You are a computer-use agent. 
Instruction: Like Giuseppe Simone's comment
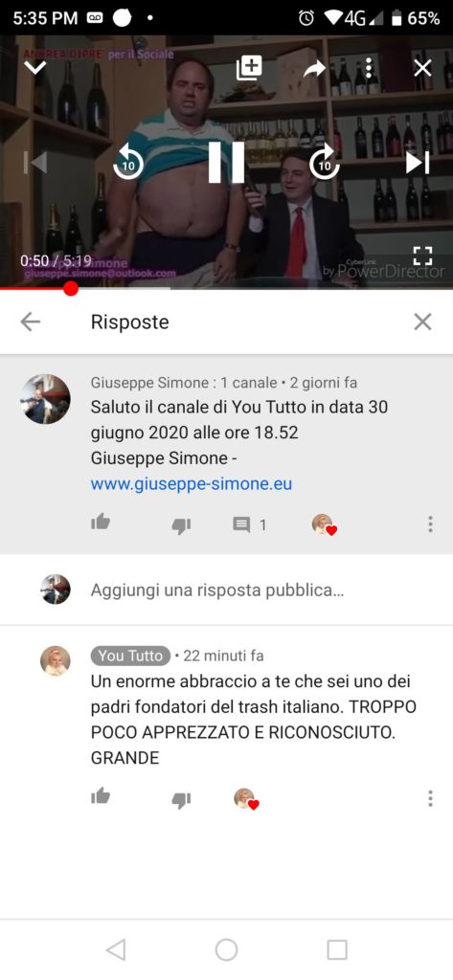(x=101, y=522)
